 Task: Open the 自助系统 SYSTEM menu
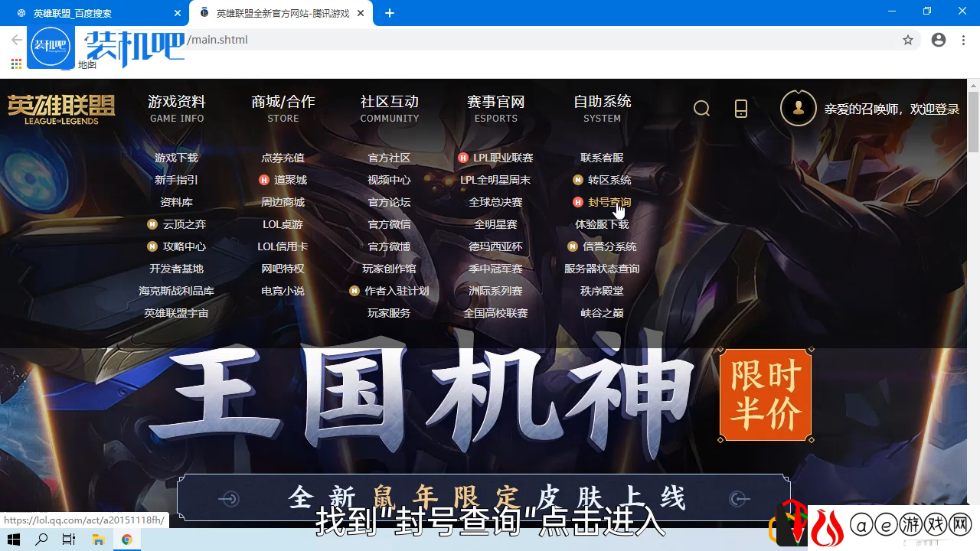click(x=603, y=109)
